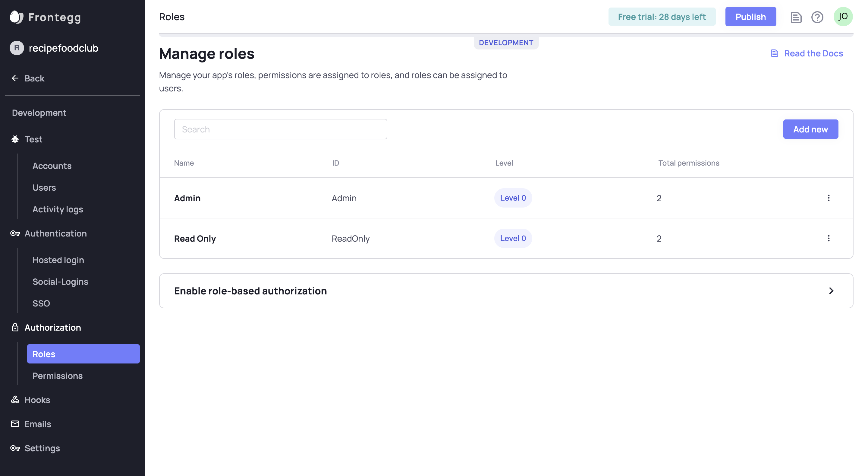This screenshot has height=476, width=868.
Task: Open Hosted login in the sidebar
Action: pos(58,260)
